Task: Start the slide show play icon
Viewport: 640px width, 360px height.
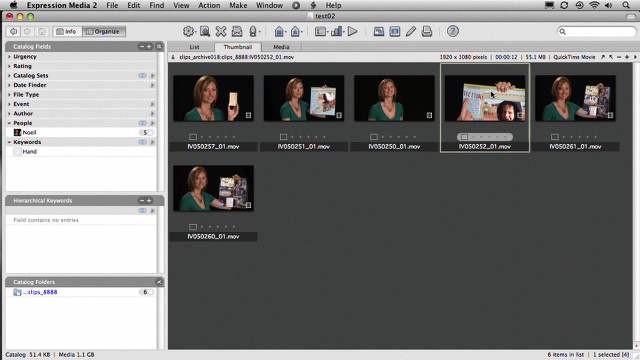Action: click(353, 31)
